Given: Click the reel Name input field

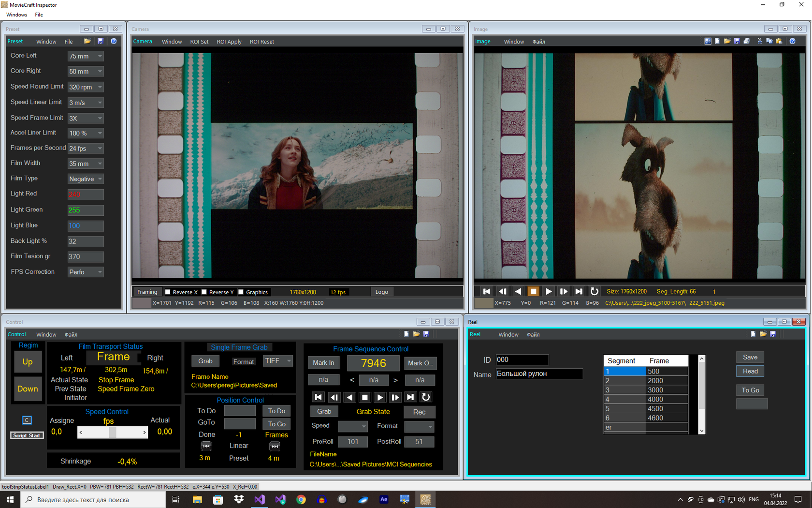Looking at the screenshot, I should point(539,374).
